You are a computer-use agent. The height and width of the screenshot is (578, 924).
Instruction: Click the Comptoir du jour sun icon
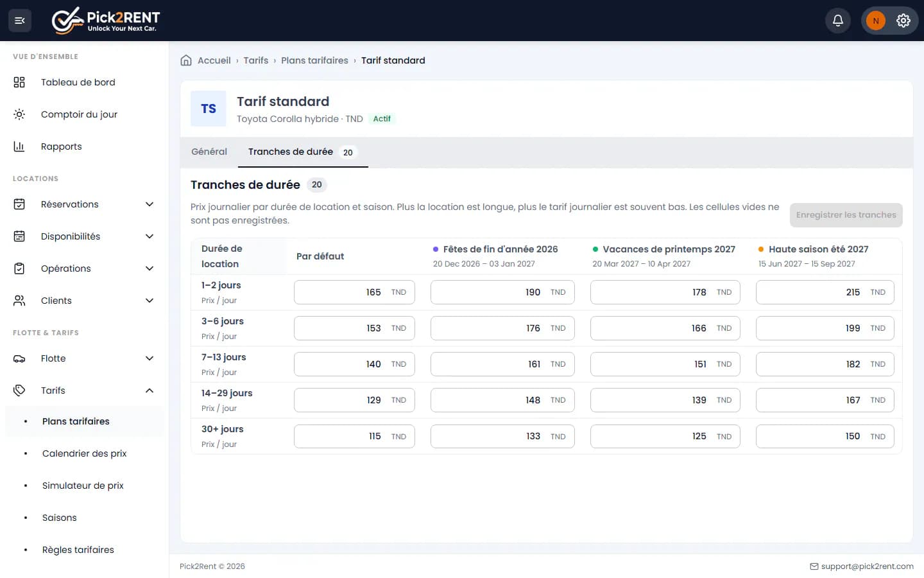pos(19,114)
